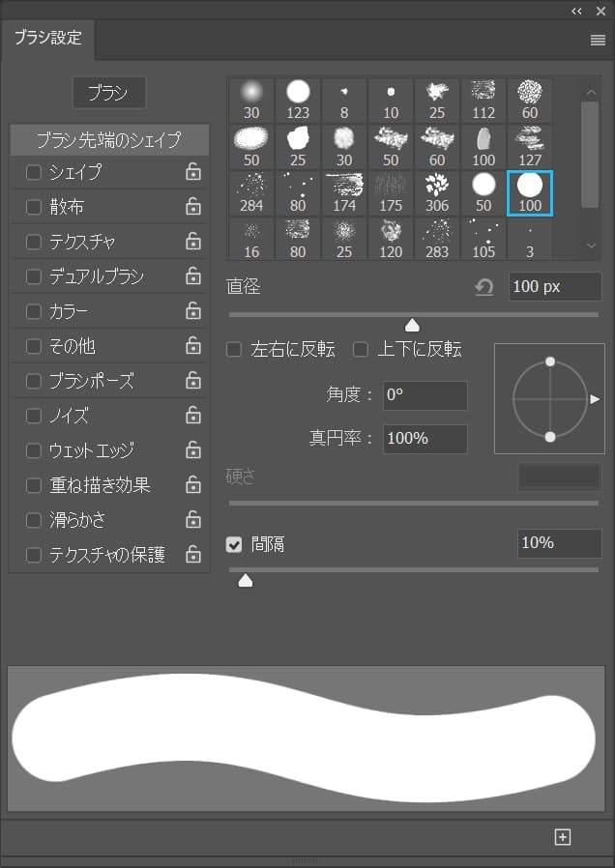This screenshot has height=868, width=615.
Task: Click the 硬さ hardness slider track
Action: tap(414, 504)
